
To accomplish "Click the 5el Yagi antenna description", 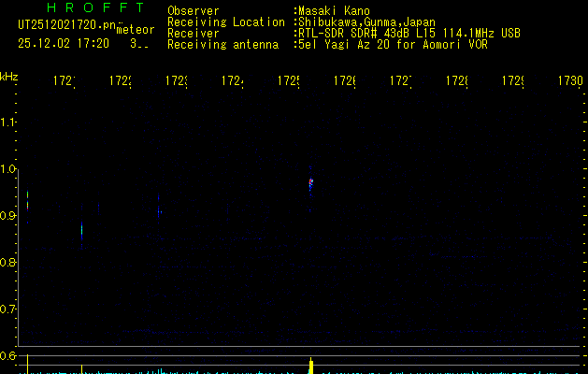I will click(393, 45).
